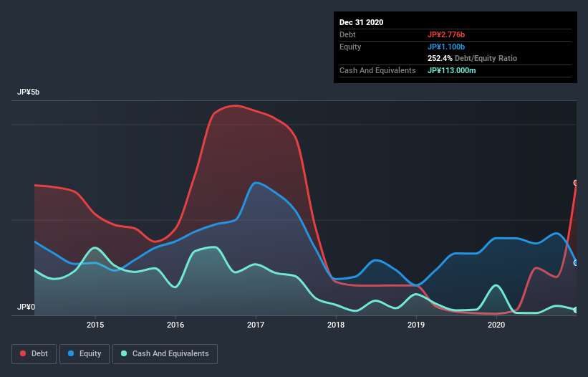Click the Dec 31 2020 tooltip date

[x=361, y=22]
